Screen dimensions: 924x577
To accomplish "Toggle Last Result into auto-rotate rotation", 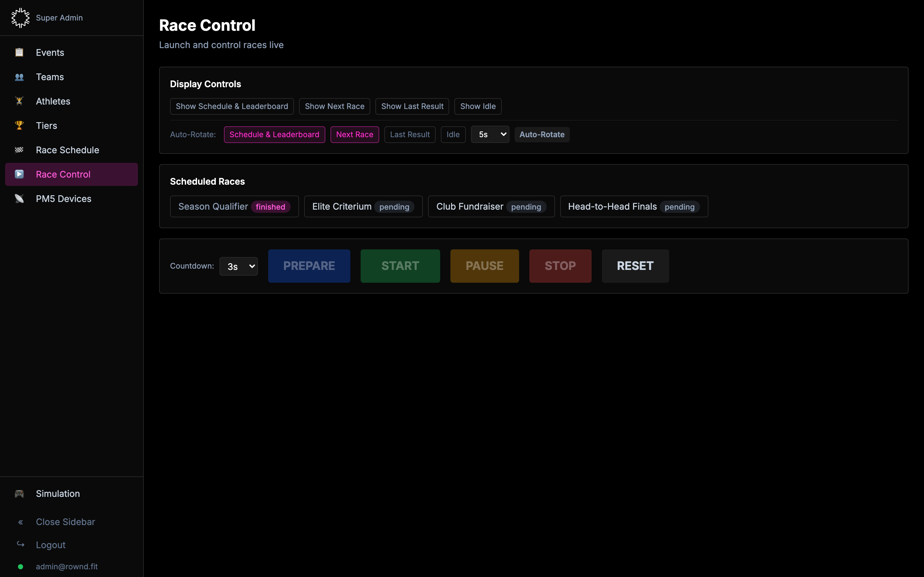I will point(410,134).
